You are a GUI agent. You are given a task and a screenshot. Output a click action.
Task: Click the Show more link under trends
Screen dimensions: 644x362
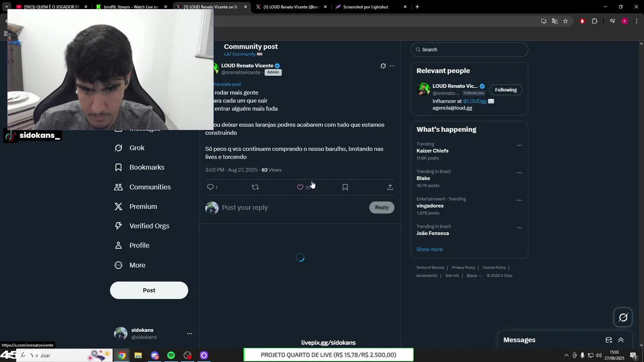429,249
